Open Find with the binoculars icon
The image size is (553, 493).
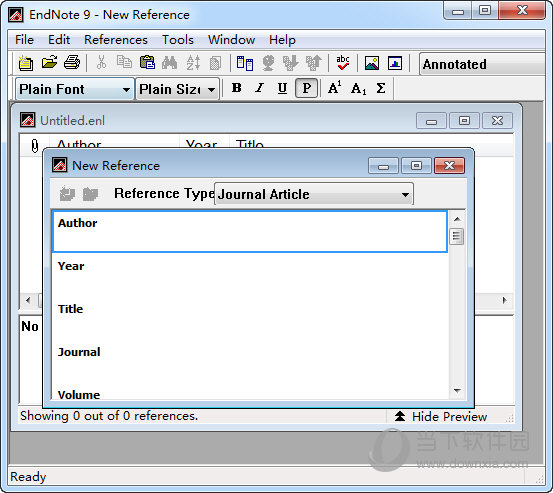point(170,63)
